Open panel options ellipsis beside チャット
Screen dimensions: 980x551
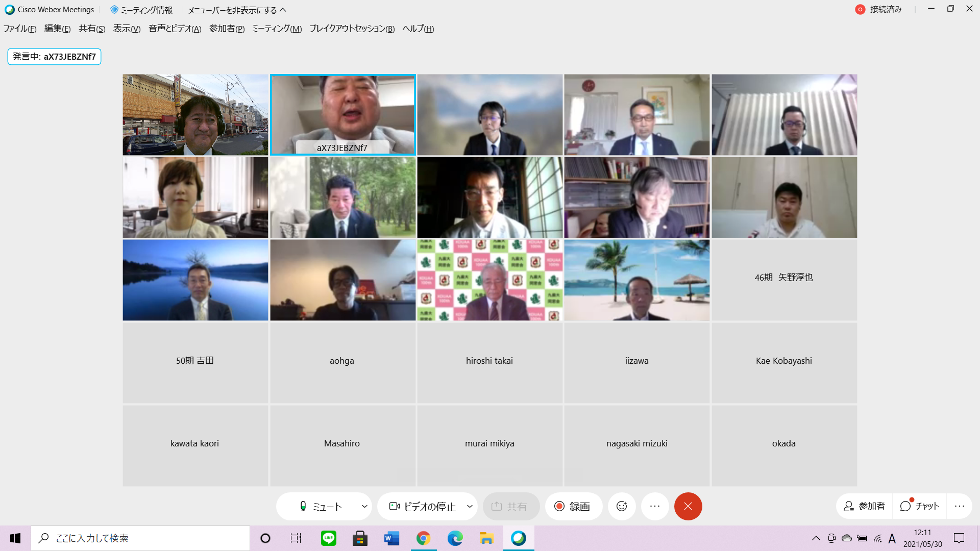(960, 506)
